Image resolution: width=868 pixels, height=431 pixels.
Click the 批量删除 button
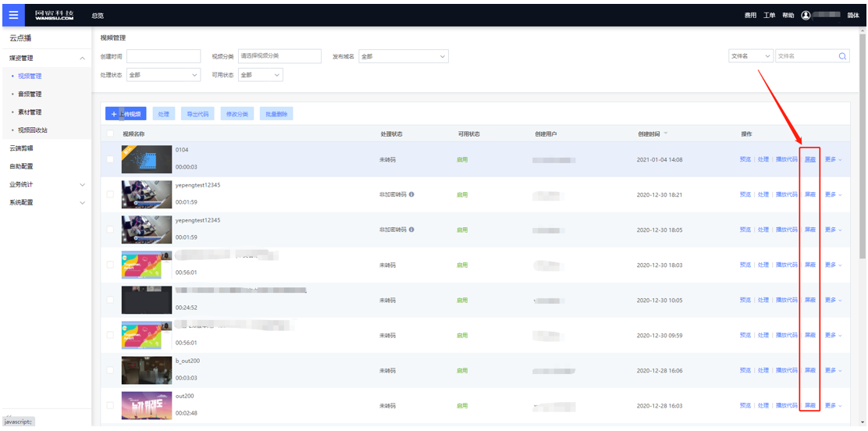coord(276,113)
